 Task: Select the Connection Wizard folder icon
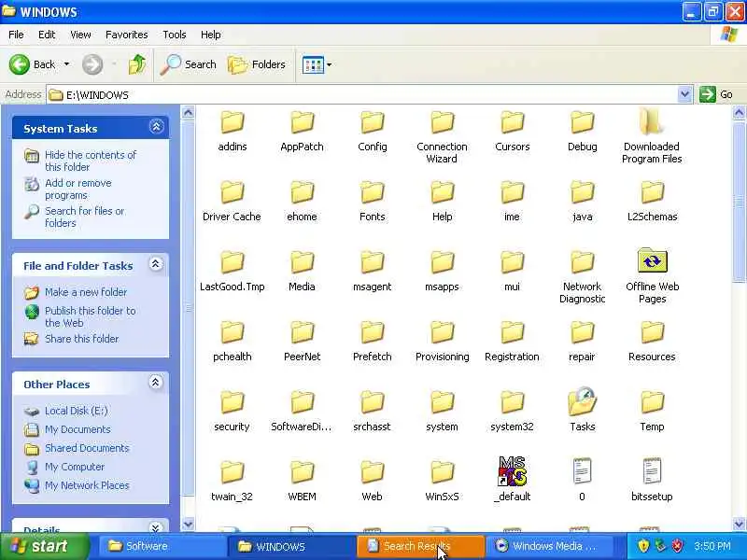pos(442,123)
